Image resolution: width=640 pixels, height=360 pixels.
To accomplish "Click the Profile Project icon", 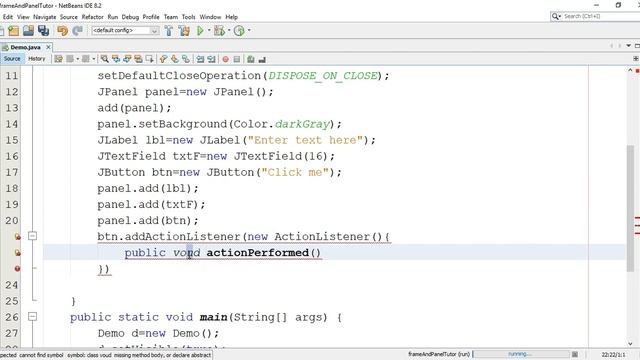I will coord(239,31).
